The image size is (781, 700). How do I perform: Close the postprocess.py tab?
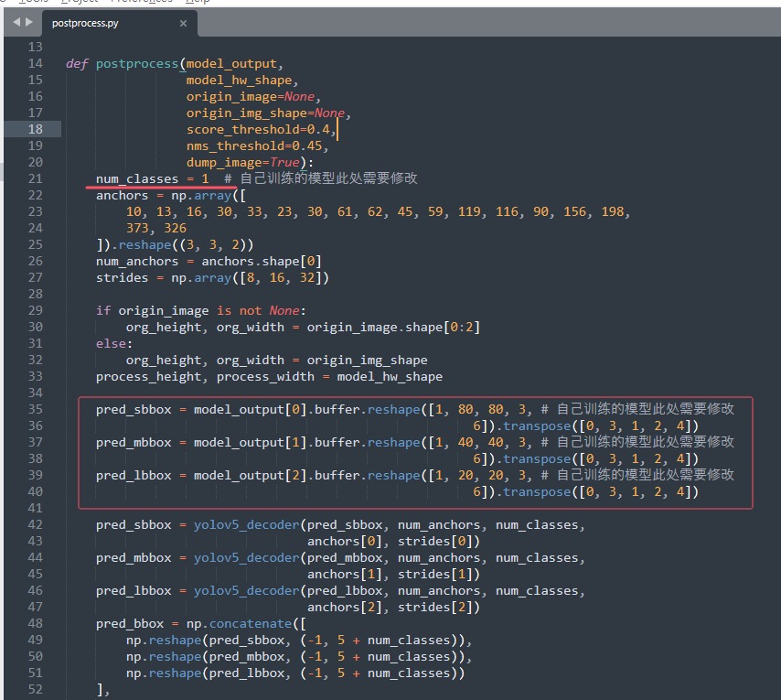(x=183, y=23)
